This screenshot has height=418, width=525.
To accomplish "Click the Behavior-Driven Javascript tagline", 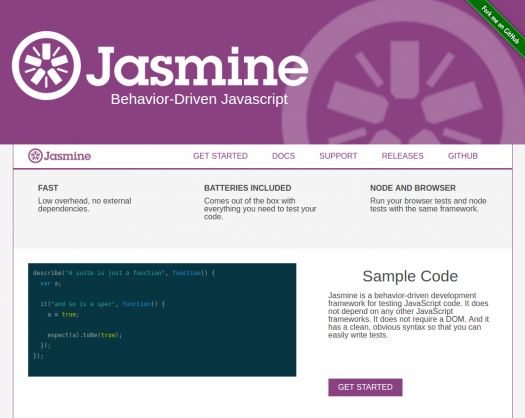I will pyautogui.click(x=199, y=99).
